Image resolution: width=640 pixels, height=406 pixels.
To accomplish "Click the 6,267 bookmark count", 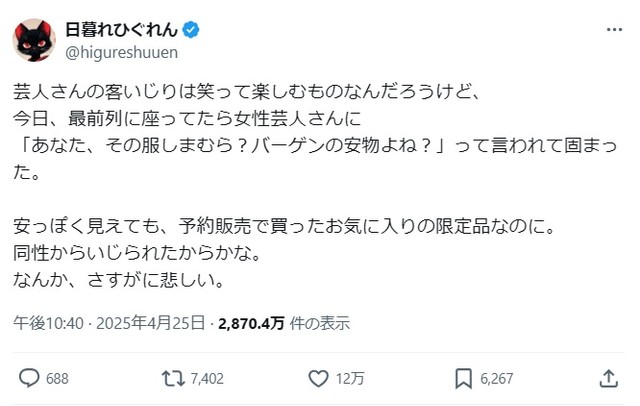I will click(499, 379).
